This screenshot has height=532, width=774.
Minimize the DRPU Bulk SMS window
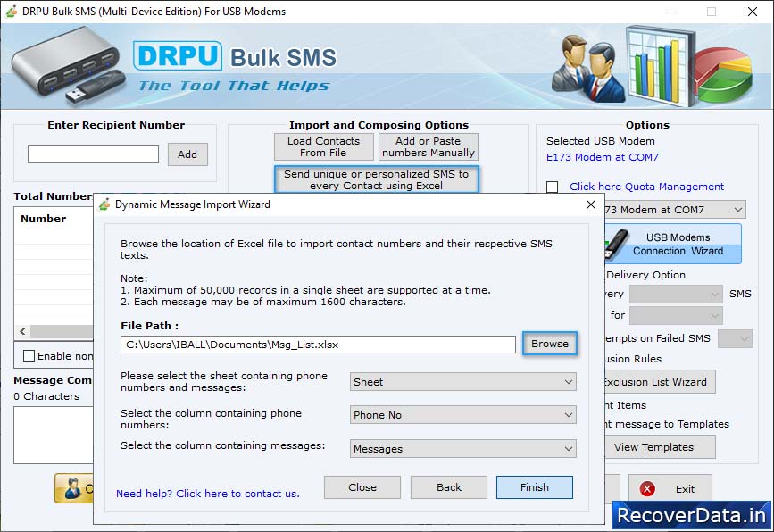click(x=671, y=12)
